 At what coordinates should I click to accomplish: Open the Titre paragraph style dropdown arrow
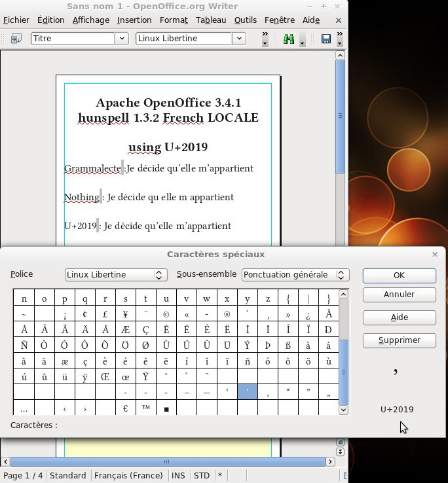point(122,39)
